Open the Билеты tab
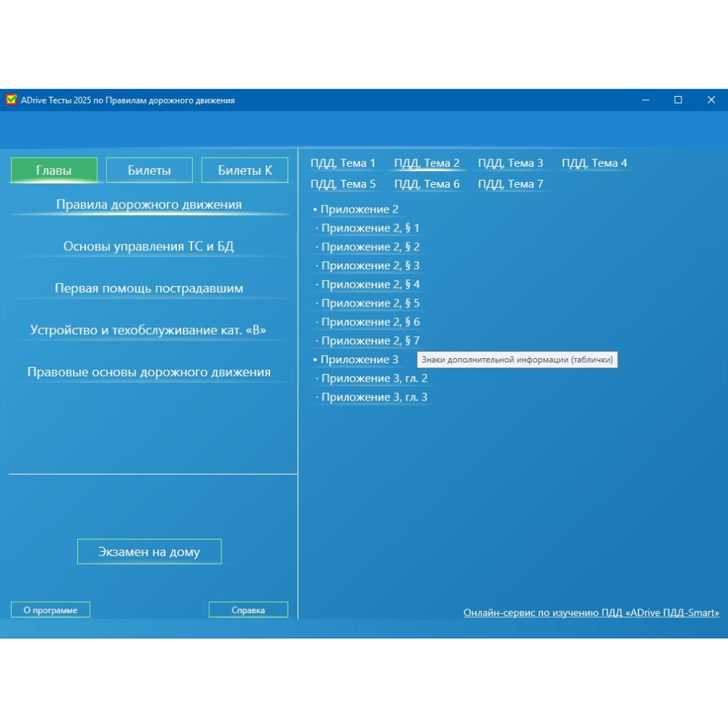The height and width of the screenshot is (728, 728). pyautogui.click(x=149, y=170)
